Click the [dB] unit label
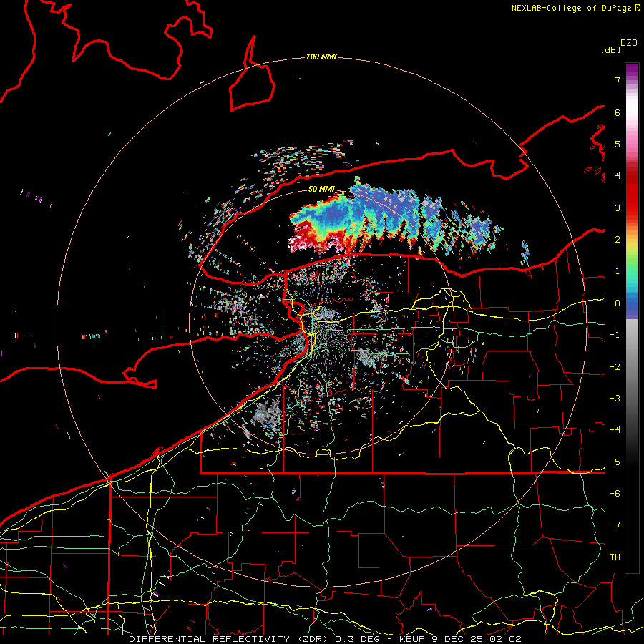Image resolution: width=644 pixels, height=644 pixels. [x=610, y=49]
